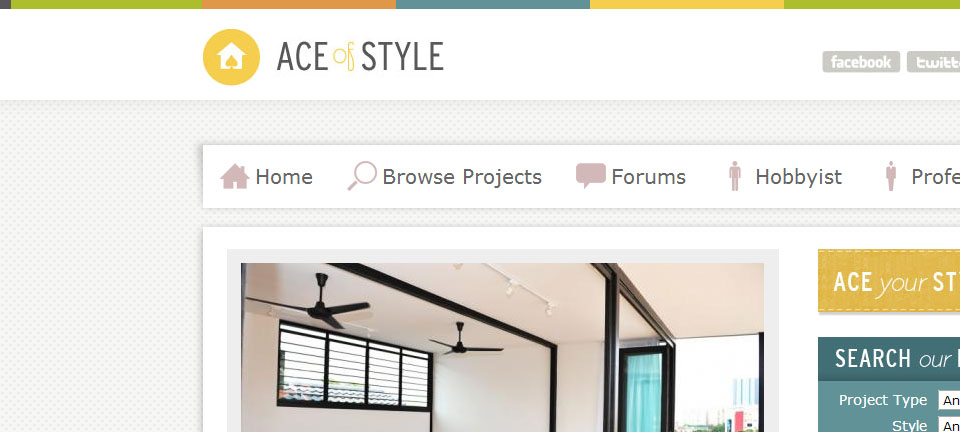Image resolution: width=960 pixels, height=432 pixels.
Task: Click the SEARCH our panel header
Action: [x=889, y=359]
